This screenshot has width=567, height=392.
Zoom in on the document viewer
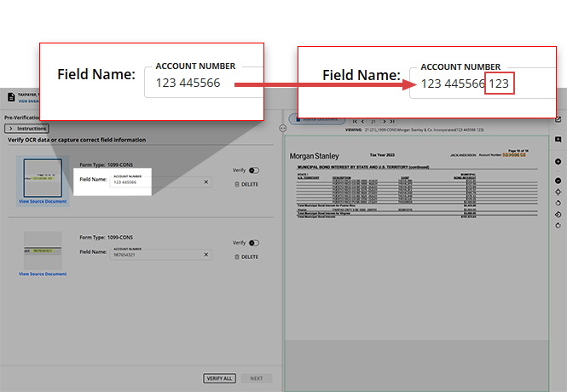[x=557, y=160]
